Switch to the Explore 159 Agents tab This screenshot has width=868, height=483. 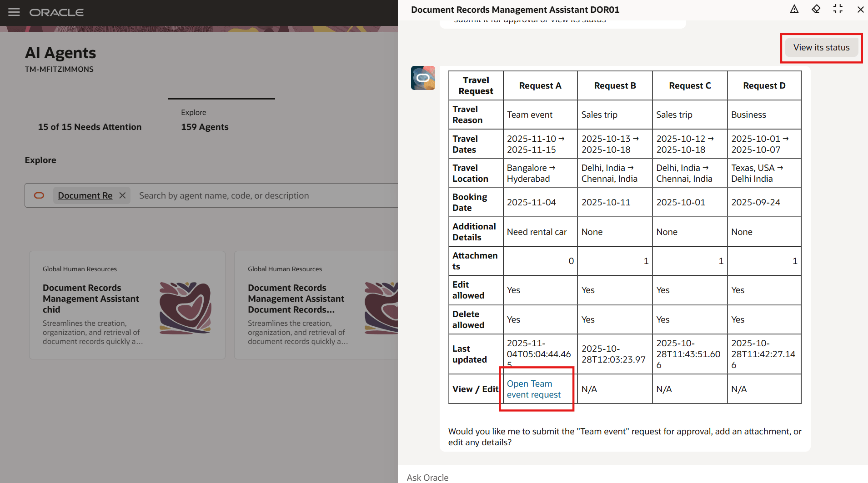click(205, 120)
